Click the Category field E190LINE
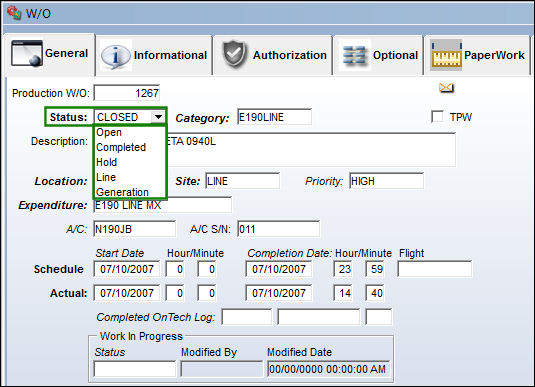Image resolution: width=535 pixels, height=387 pixels. tap(274, 117)
